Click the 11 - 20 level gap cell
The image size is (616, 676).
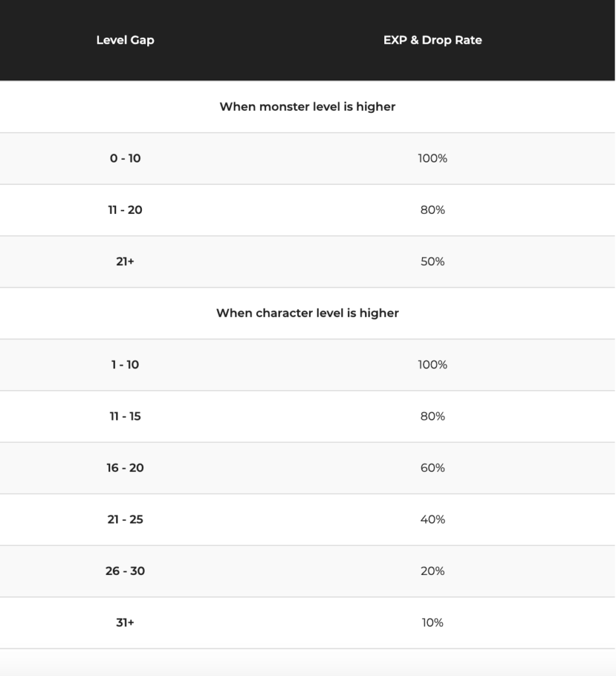pos(125,210)
